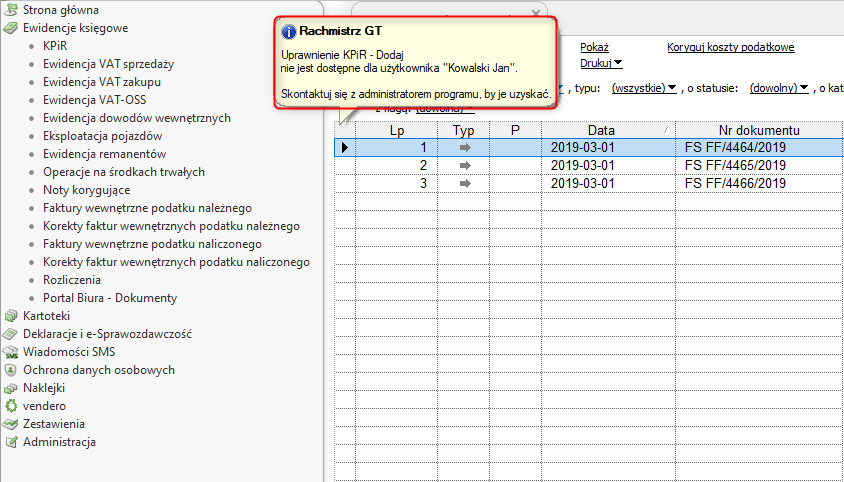
Task: Click the Ochrona danych osobowych shield icon
Action: (x=10, y=370)
